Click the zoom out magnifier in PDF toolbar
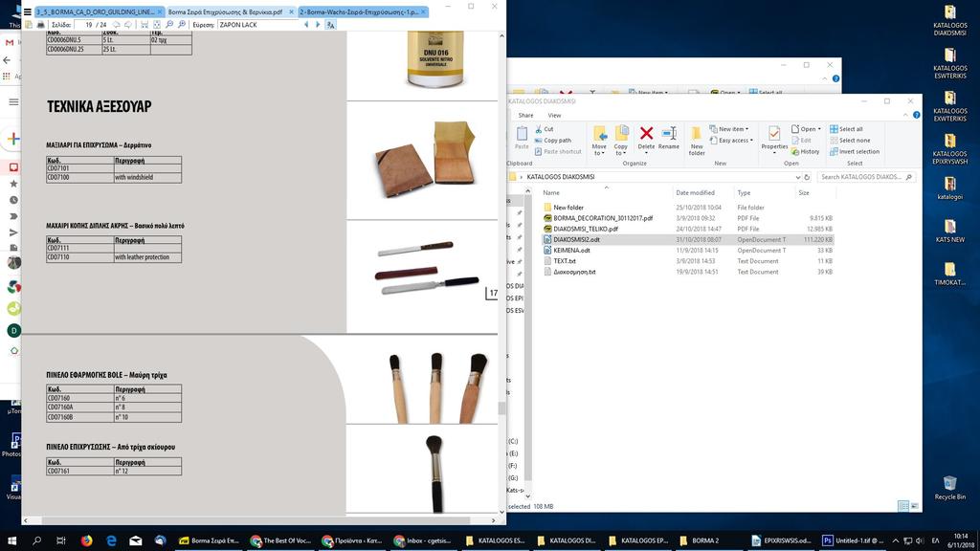980x551 pixels. click(169, 25)
